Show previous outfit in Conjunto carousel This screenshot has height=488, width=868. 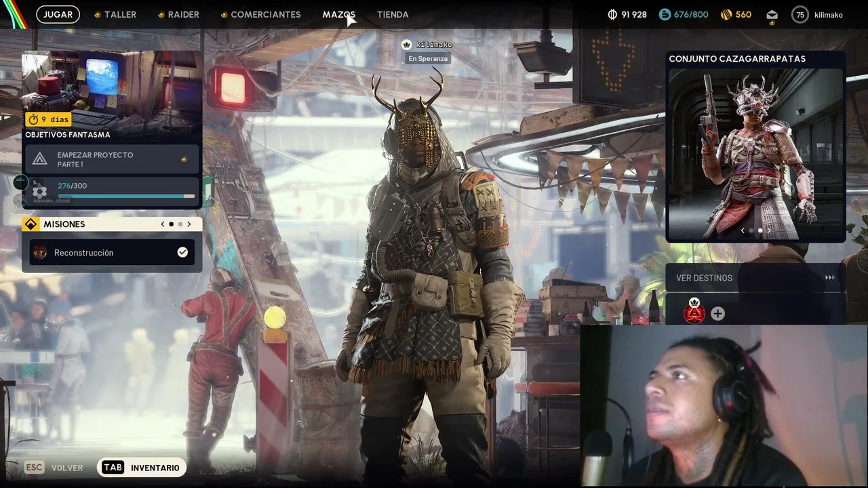pos(742,230)
